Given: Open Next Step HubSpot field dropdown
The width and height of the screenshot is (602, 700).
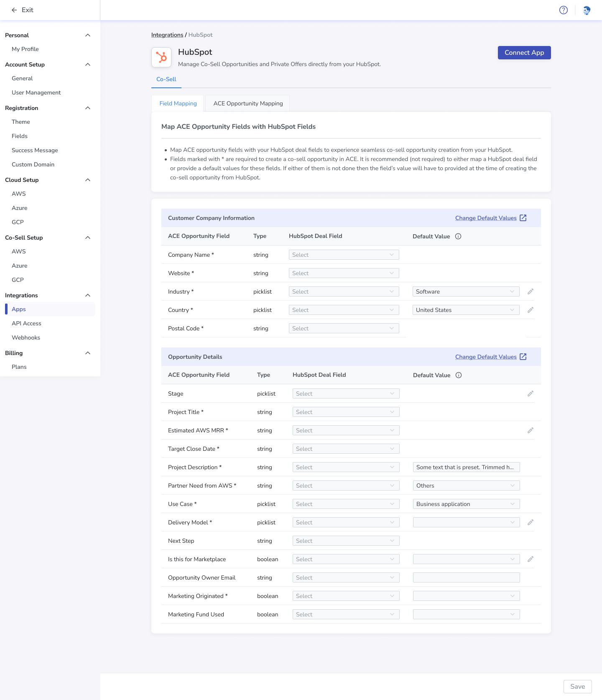Looking at the screenshot, I should (346, 541).
